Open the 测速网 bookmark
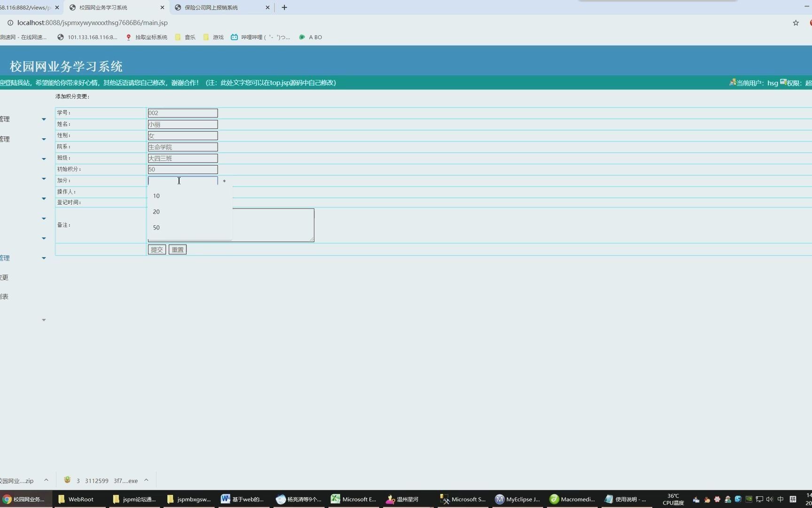The width and height of the screenshot is (812, 508). tap(23, 37)
